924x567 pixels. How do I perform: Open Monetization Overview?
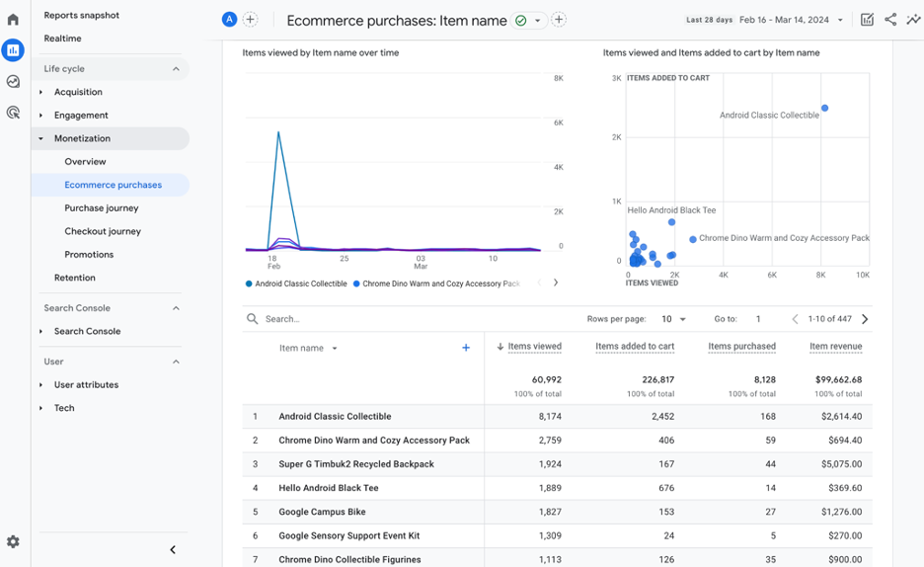86,161
